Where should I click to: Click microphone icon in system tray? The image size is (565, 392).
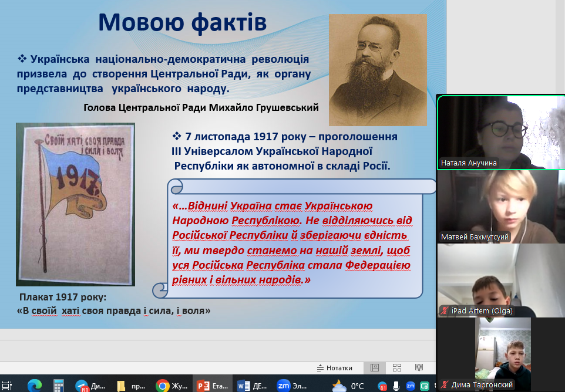pos(396,386)
